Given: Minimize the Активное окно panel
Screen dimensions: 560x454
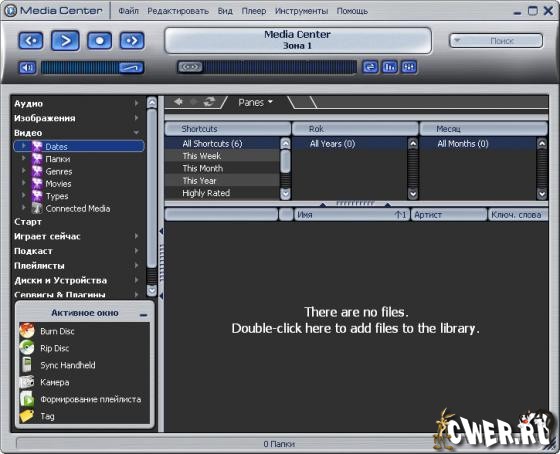Looking at the screenshot, I should (144, 315).
